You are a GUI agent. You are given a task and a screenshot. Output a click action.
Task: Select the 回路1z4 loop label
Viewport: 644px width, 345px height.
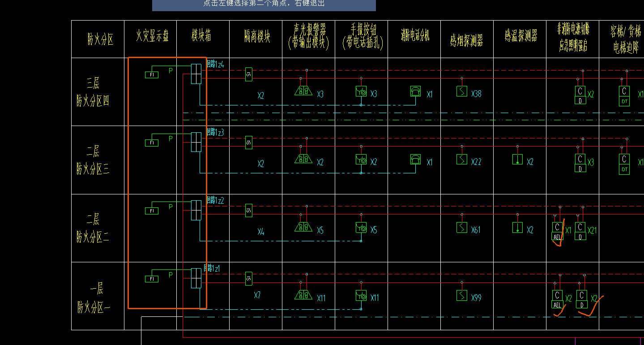215,64
